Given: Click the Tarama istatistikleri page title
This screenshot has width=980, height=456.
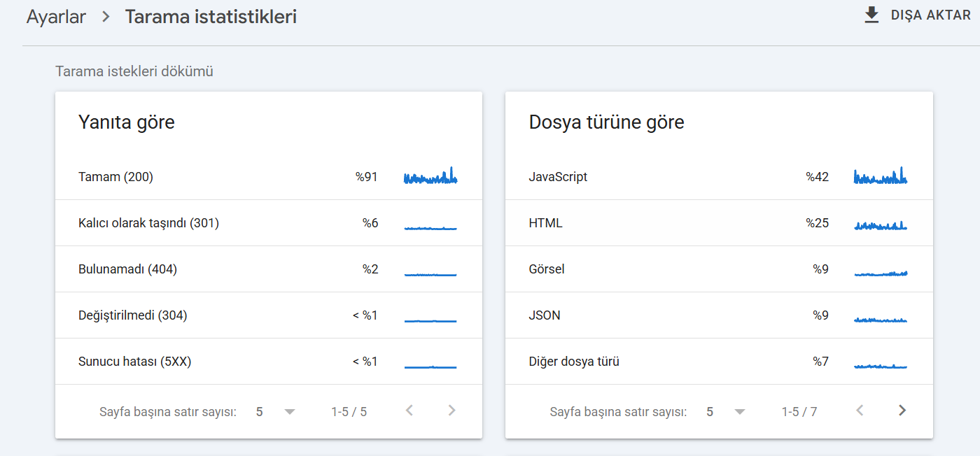Looking at the screenshot, I should coord(211,17).
